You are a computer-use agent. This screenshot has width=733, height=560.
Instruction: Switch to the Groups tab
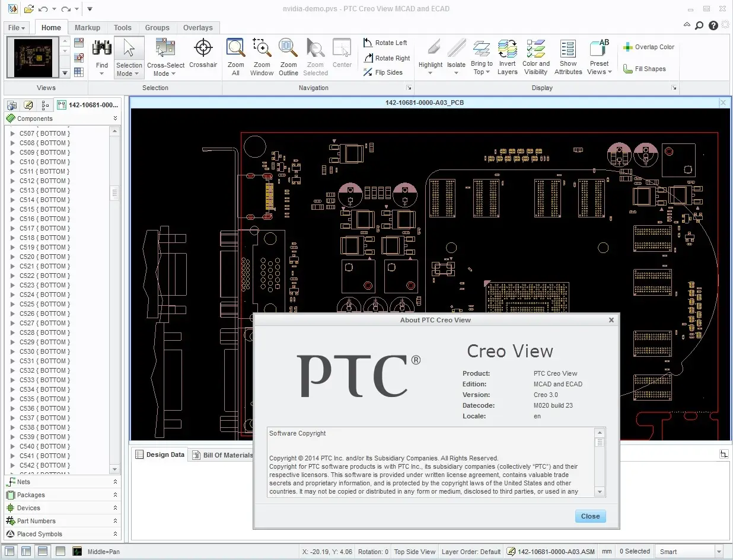tap(157, 28)
